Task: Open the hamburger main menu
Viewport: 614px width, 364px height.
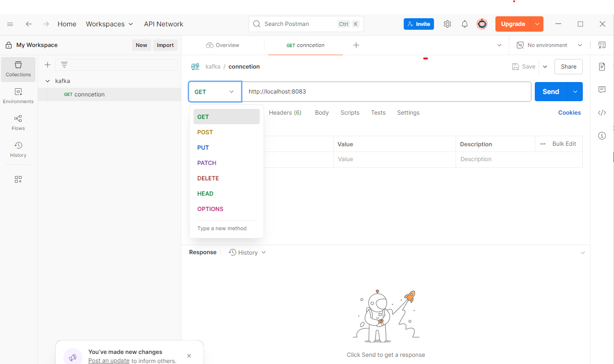Action: coord(10,24)
